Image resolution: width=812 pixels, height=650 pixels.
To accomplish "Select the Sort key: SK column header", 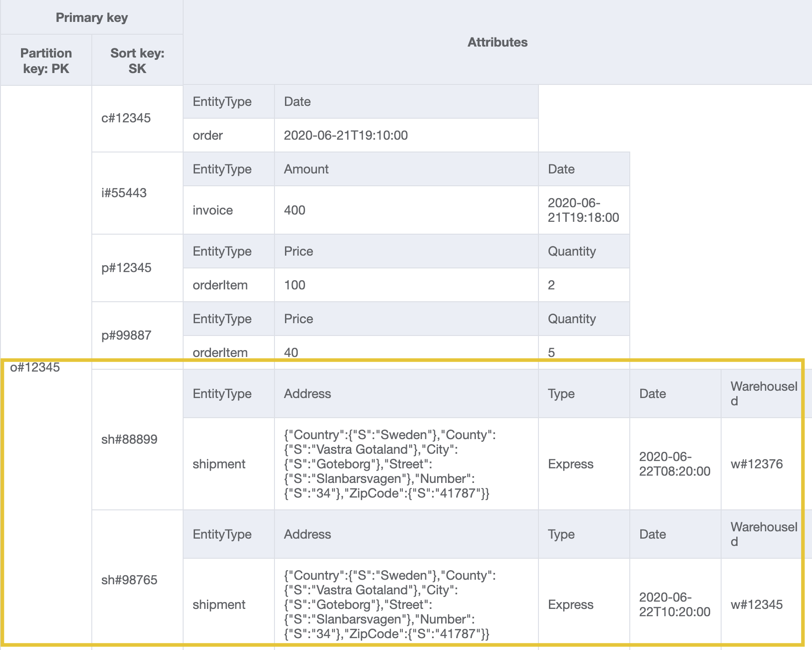I will (137, 60).
